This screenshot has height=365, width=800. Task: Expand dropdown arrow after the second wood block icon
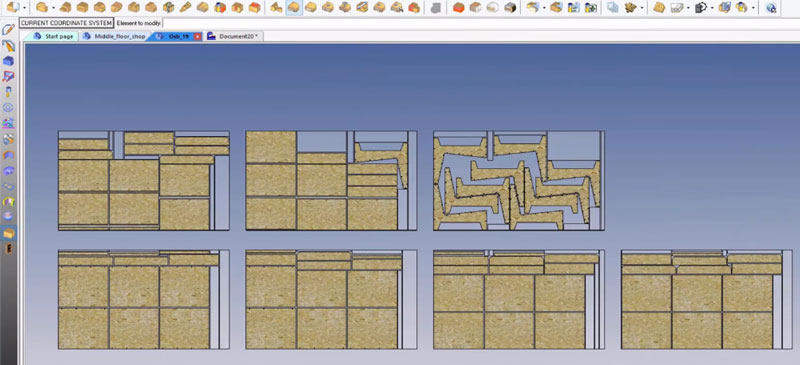pyautogui.click(x=53, y=8)
